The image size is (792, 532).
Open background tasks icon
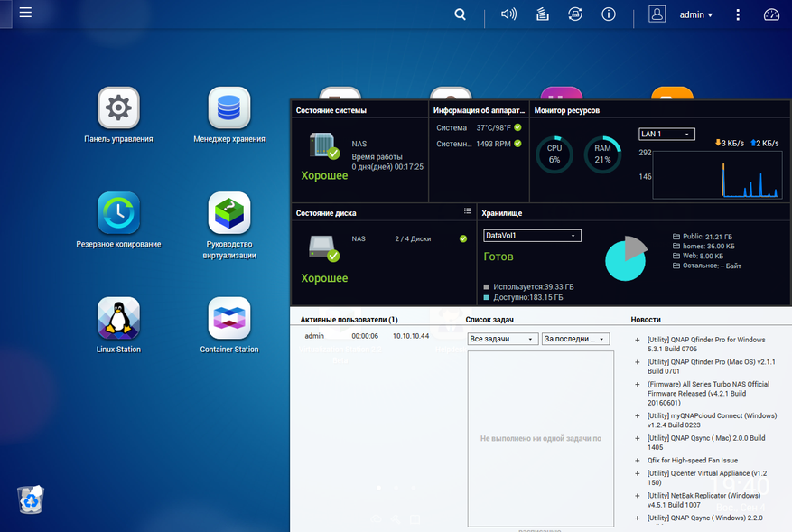(x=543, y=14)
